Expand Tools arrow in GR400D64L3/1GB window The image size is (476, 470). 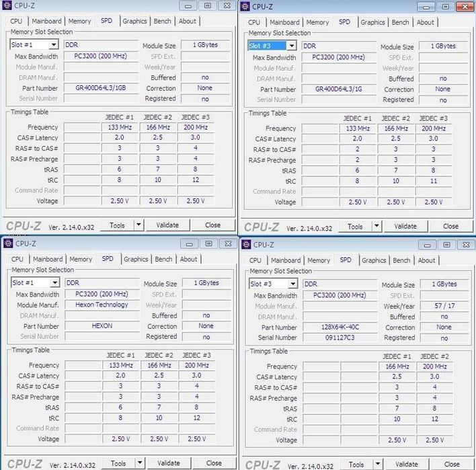(138, 225)
